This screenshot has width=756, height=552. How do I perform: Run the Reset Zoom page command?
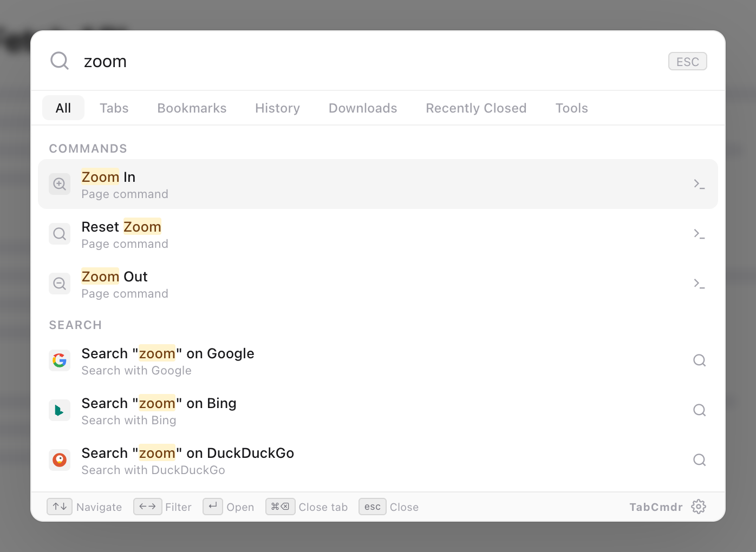click(378, 234)
